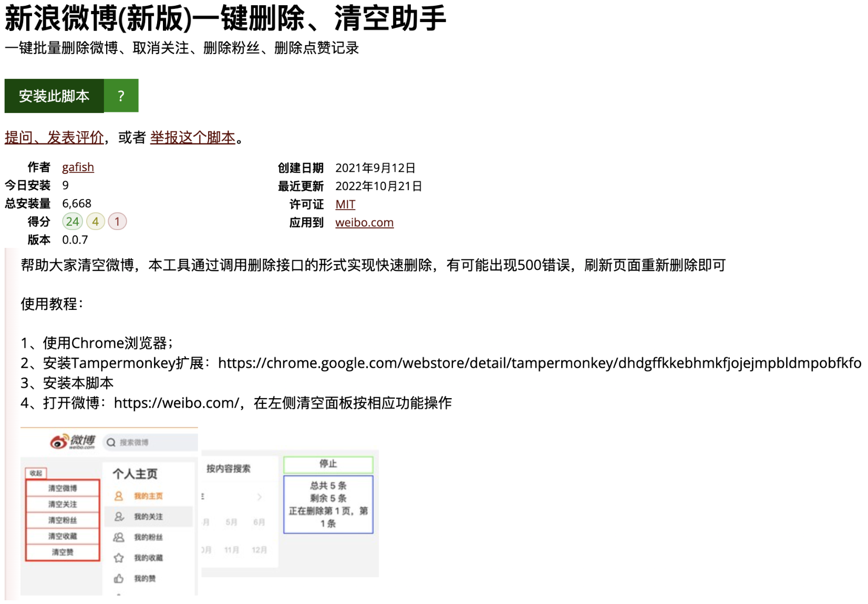Click the 安装此脚本 install button

(x=54, y=96)
